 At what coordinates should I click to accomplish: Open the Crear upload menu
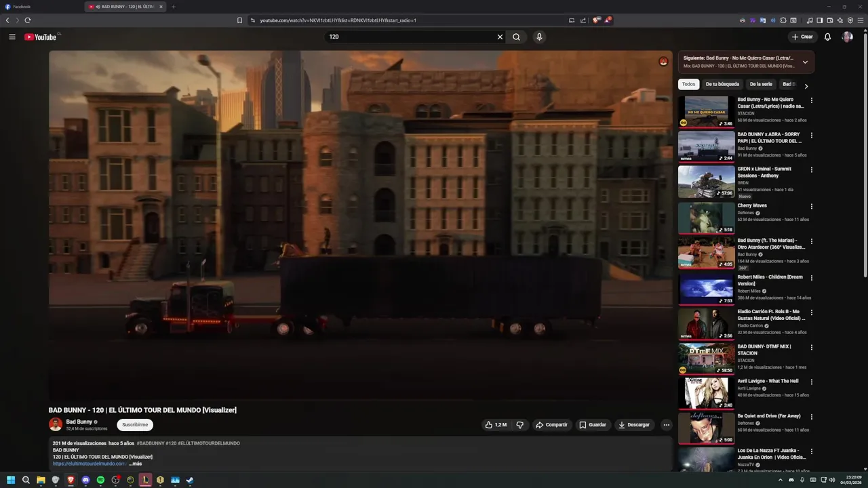pyautogui.click(x=802, y=37)
